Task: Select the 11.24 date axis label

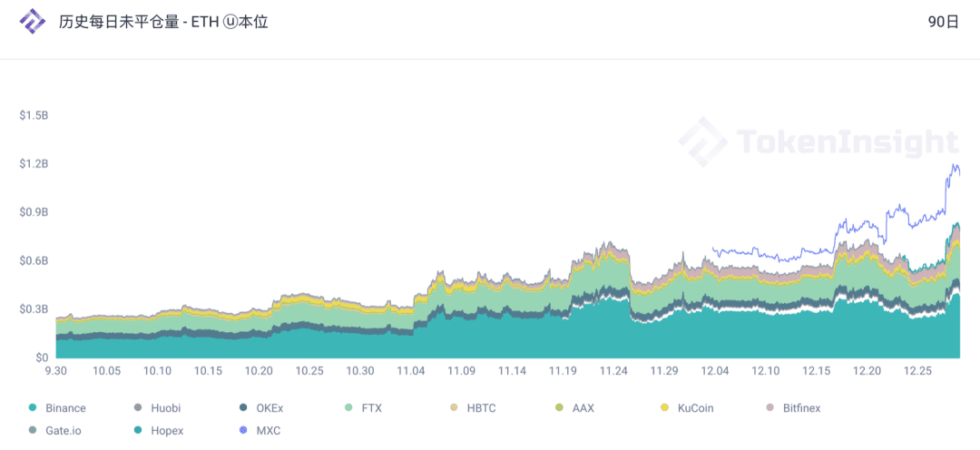Action: coord(613,371)
